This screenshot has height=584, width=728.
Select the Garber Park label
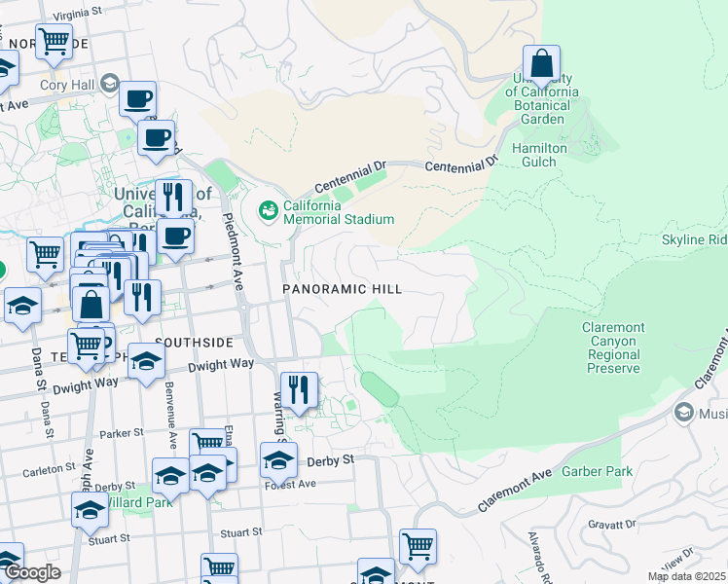pyautogui.click(x=597, y=472)
